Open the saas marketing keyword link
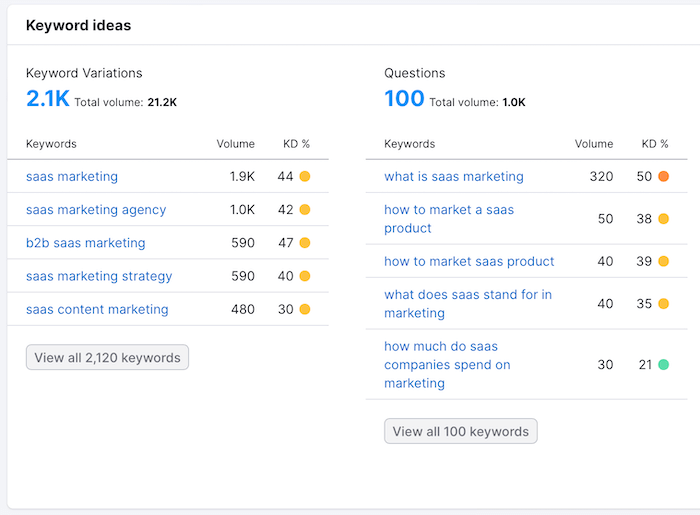The height and width of the screenshot is (515, 700). click(72, 177)
